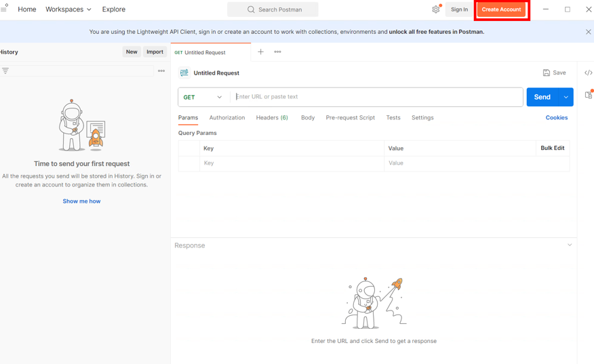The height and width of the screenshot is (364, 594).
Task: Collapse the Response pane chevron
Action: [x=570, y=245]
